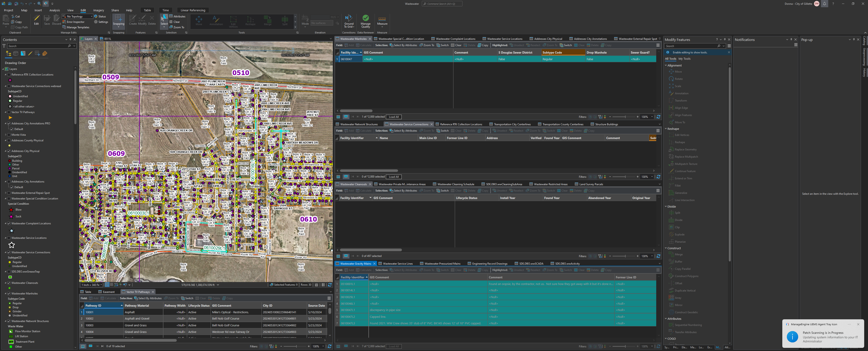Open the Imagery ribbon tab
This screenshot has width=868, height=351.
[99, 10]
